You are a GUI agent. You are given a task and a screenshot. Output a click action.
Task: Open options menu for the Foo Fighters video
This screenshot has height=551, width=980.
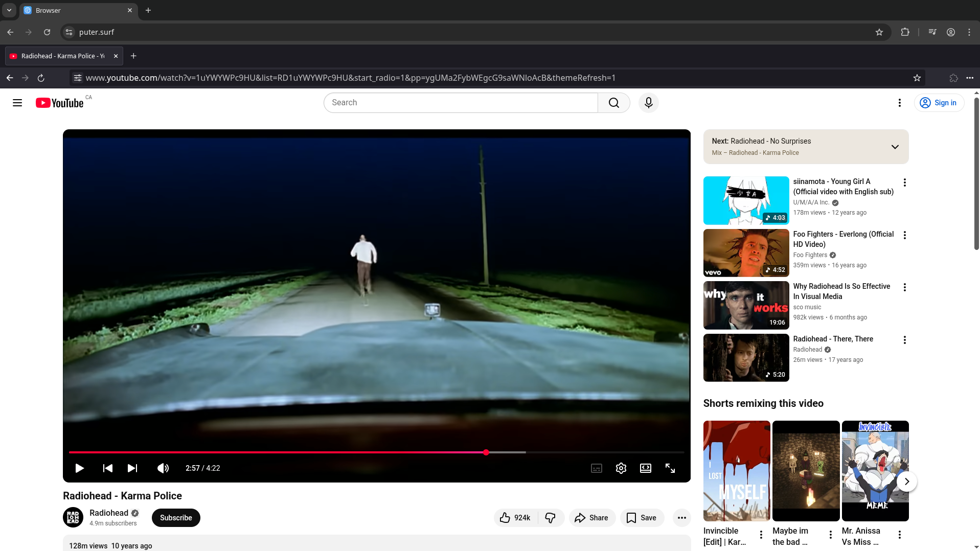[x=904, y=235]
